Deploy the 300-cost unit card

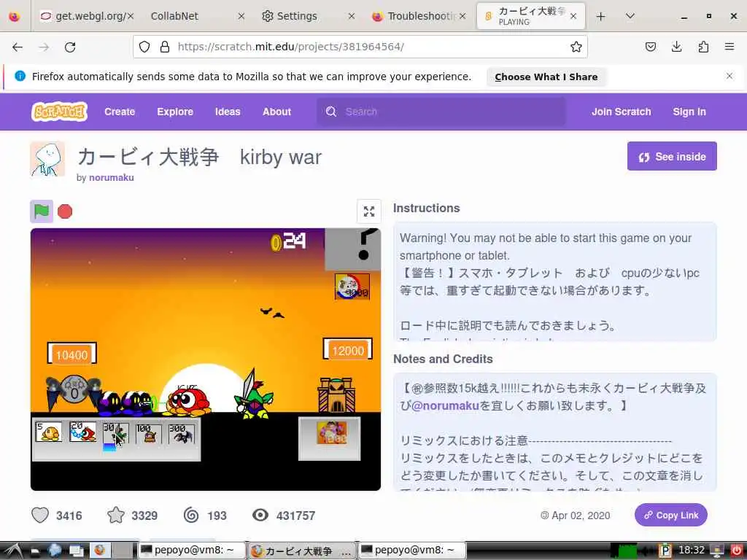182,434
